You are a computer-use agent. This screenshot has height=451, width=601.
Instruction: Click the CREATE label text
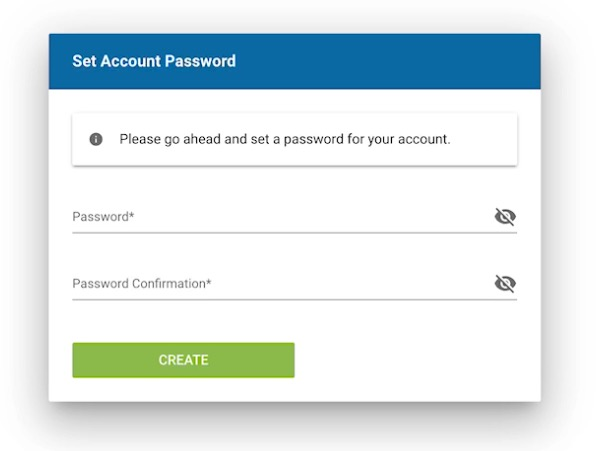(183, 360)
